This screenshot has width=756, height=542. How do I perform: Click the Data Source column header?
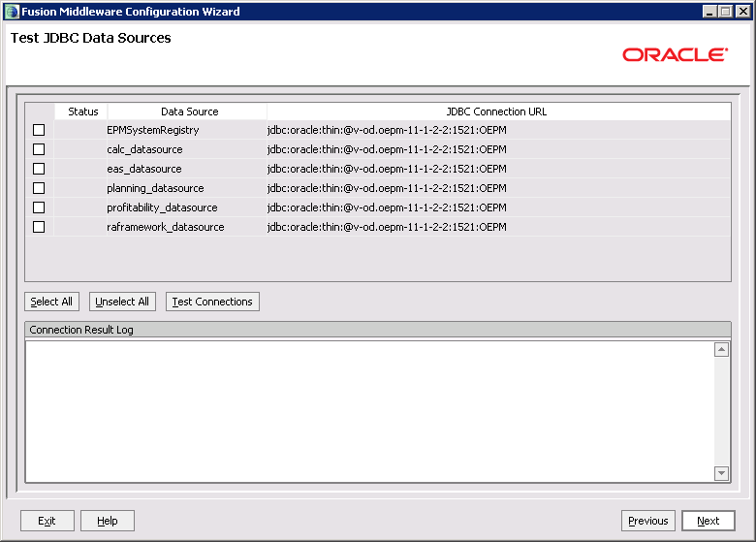tap(187, 112)
